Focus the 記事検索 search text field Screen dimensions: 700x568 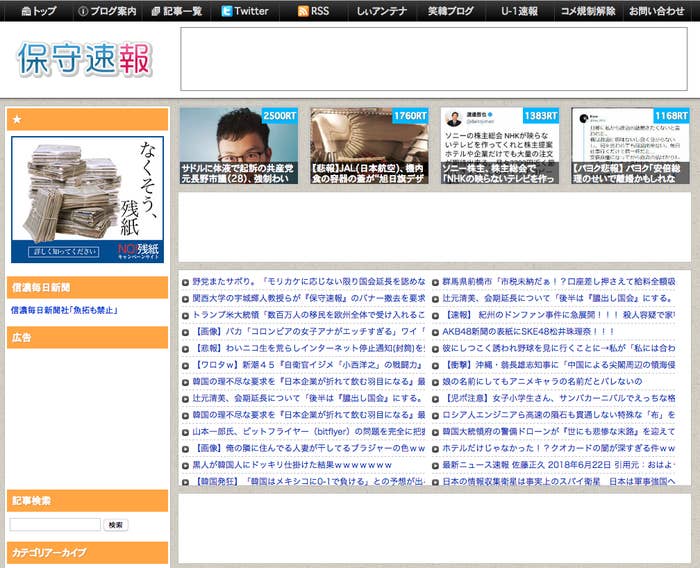pos(55,525)
